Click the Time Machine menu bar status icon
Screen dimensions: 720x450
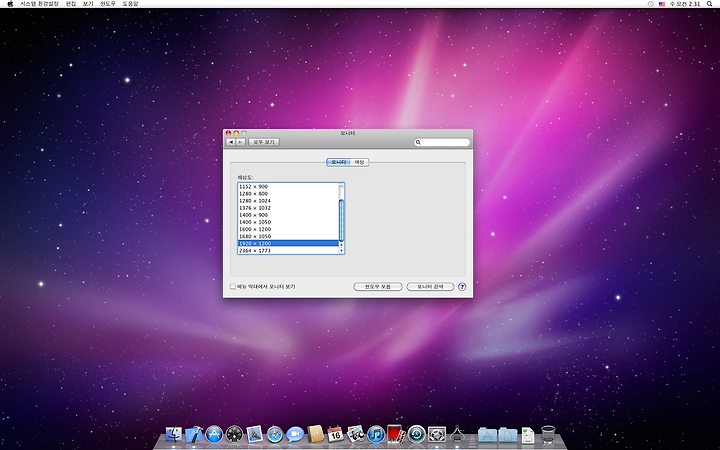pyautogui.click(x=651, y=4)
